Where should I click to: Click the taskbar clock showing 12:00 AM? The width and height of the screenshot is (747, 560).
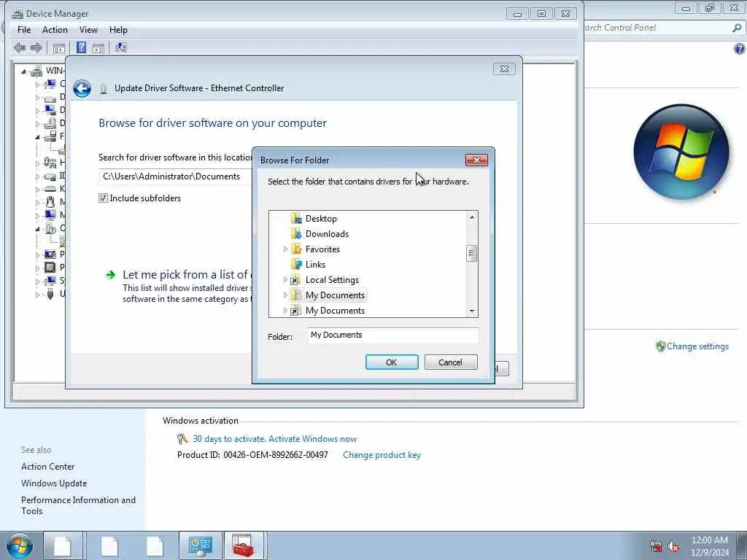click(x=709, y=546)
